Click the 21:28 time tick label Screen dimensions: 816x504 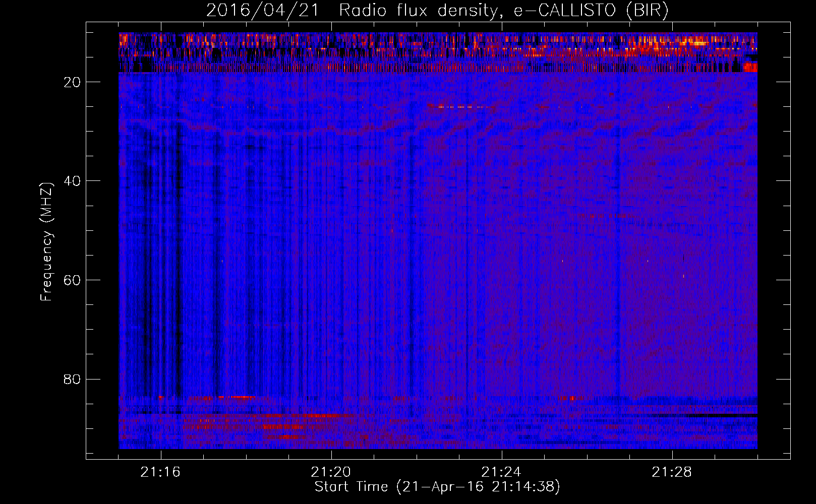[672, 472]
